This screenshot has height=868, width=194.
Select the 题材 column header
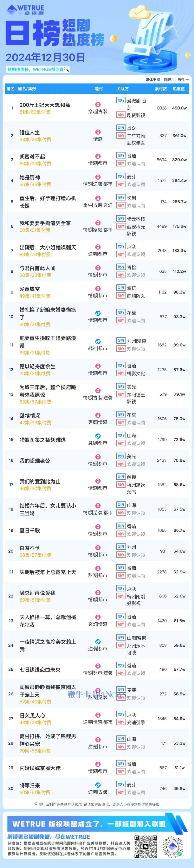[99, 89]
